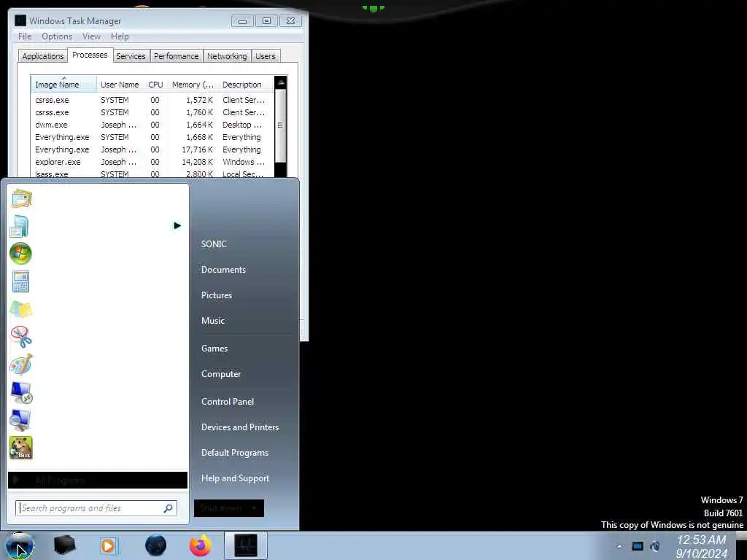747x560 pixels.
Task: Switch to Applications tab
Action: [x=43, y=56]
